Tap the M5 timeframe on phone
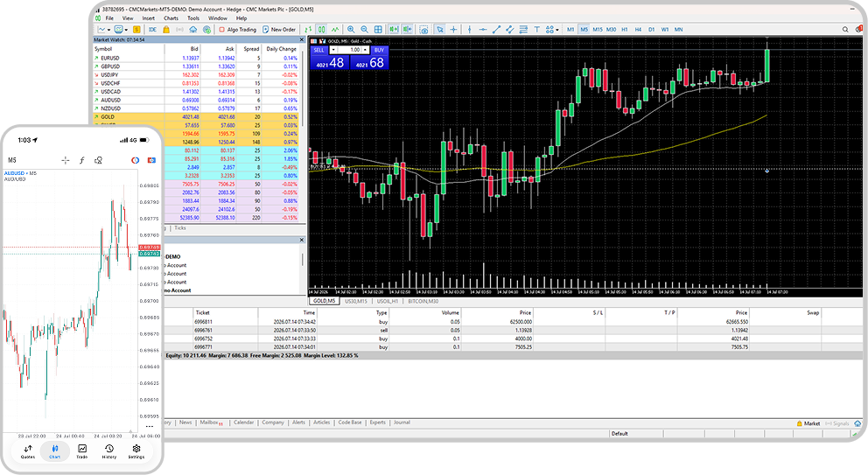The width and height of the screenshot is (868, 475). [12, 160]
